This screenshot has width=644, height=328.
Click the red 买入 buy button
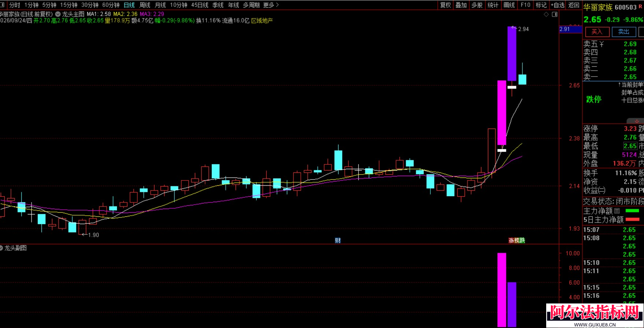[597, 32]
